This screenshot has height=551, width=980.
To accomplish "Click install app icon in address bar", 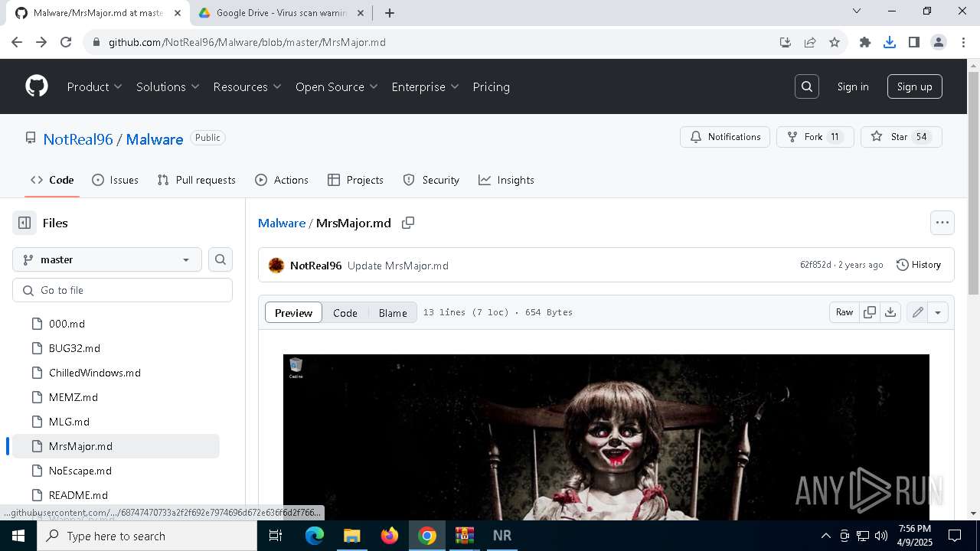I will [786, 42].
